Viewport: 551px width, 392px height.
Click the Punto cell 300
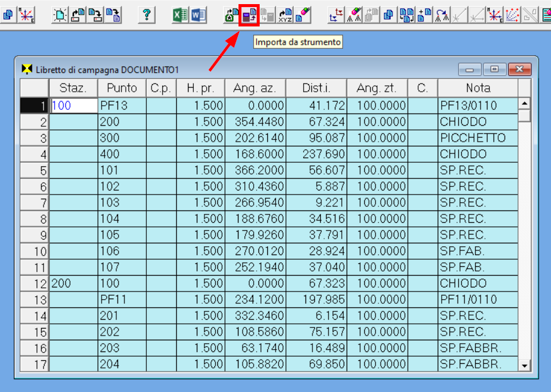[x=122, y=138]
